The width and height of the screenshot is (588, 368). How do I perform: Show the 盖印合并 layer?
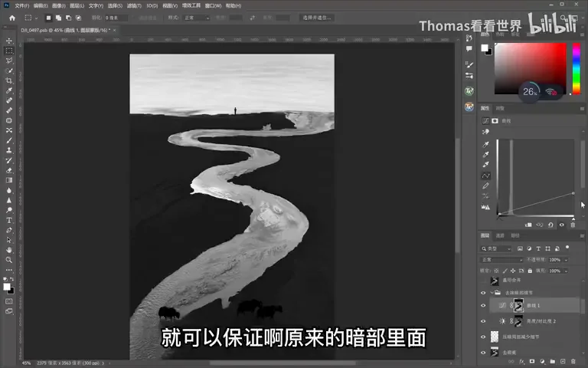483,280
